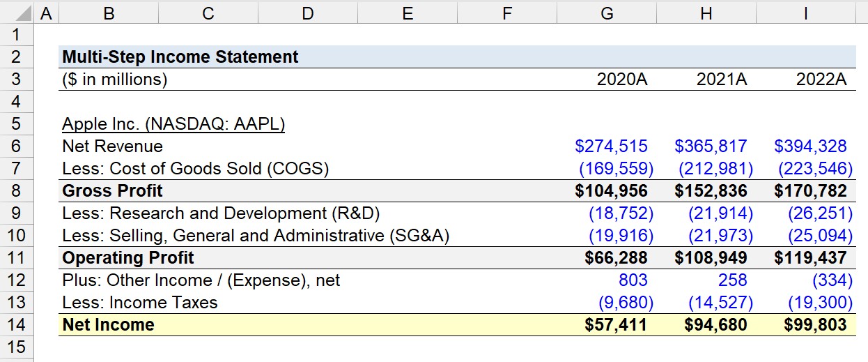Select the ($ in millions) cell

coord(115,79)
